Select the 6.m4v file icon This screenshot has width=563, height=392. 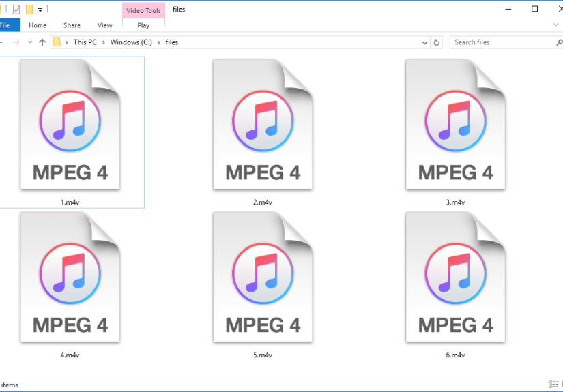point(455,277)
